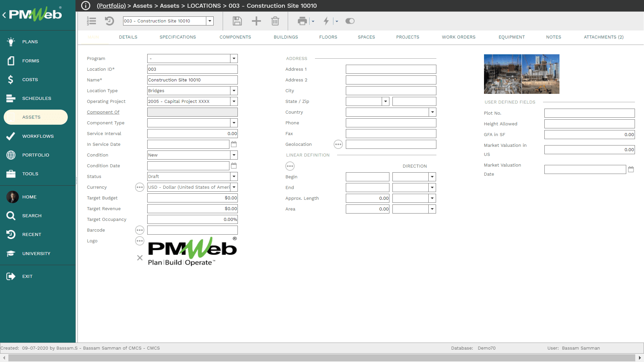Click the history icon in the toolbar

[109, 21]
